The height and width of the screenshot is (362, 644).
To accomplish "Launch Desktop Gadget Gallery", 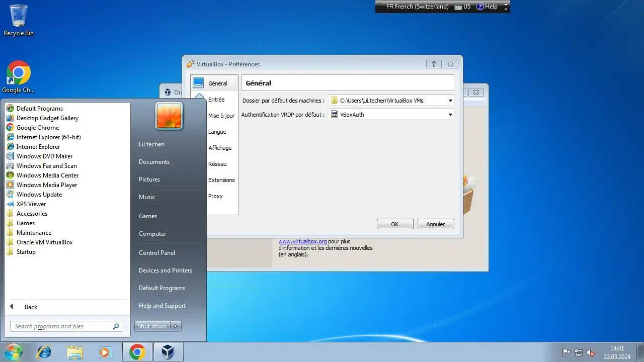I will 47,118.
